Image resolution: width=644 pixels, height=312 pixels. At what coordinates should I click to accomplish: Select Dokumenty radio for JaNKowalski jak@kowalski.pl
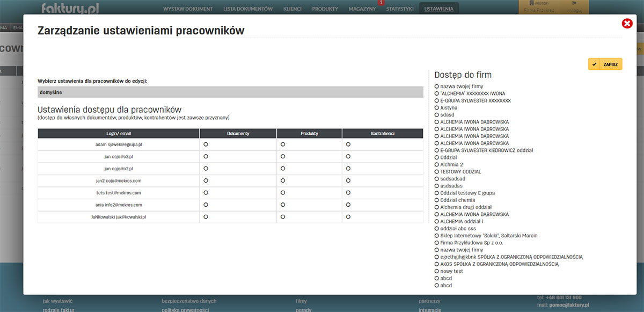(206, 217)
